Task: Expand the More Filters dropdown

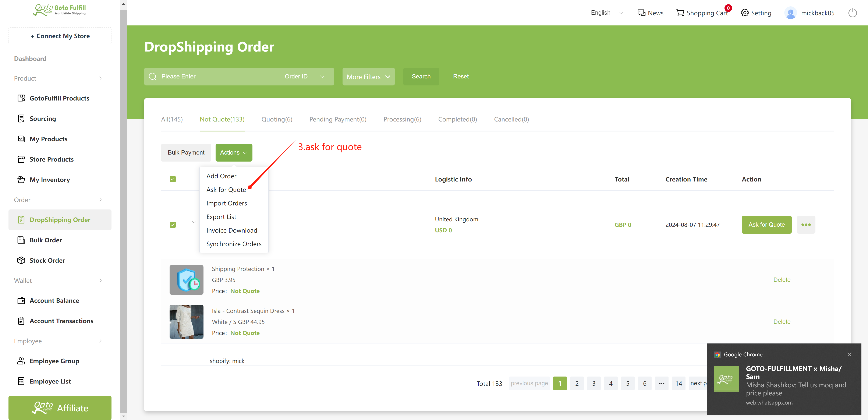Action: (x=369, y=77)
